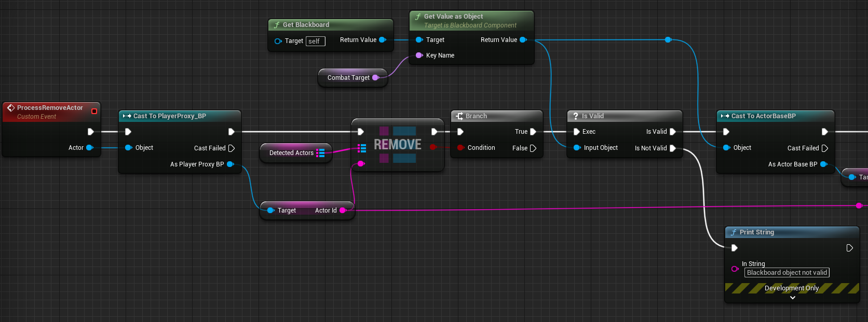Image resolution: width=868 pixels, height=322 pixels.
Task: Click the Development Only banner on Print String
Action: [792, 288]
